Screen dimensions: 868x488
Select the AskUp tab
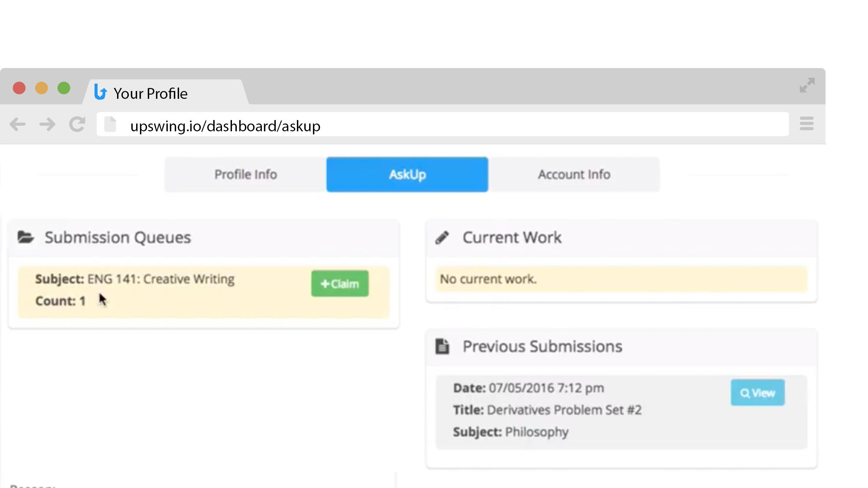click(407, 174)
